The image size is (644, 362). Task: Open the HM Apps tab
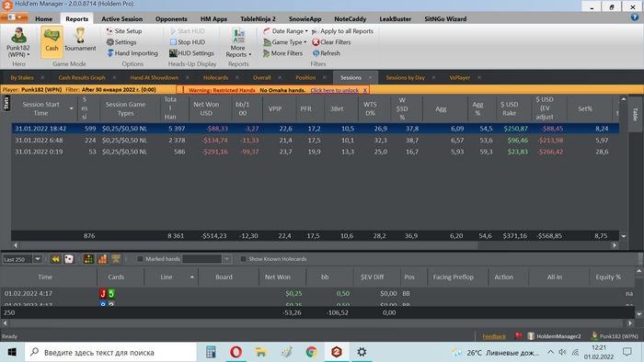point(213,19)
